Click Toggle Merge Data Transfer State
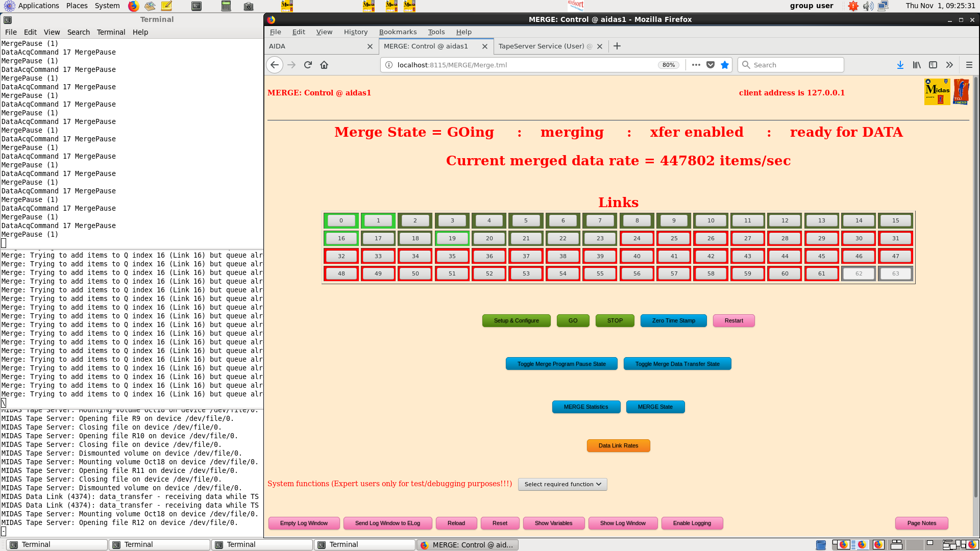980x551 pixels. (x=677, y=364)
